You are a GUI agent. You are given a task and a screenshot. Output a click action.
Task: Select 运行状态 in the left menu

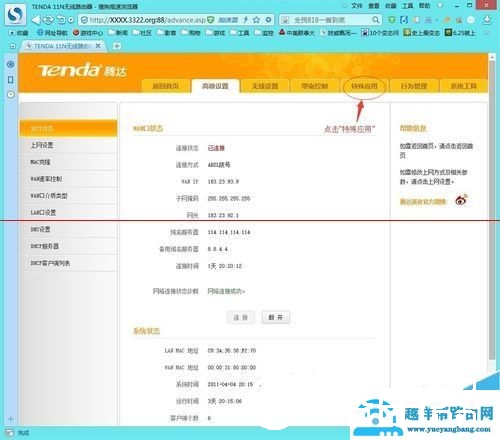(69, 128)
